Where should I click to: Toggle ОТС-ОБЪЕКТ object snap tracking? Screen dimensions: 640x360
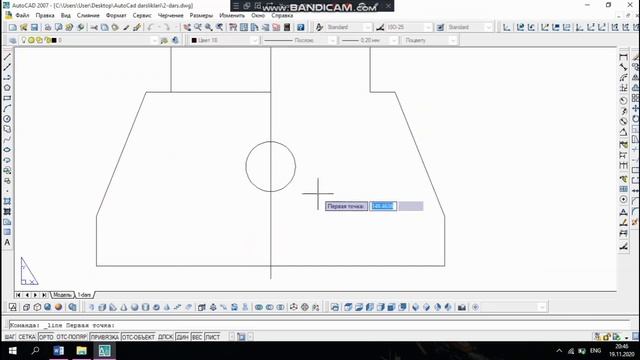(x=138, y=337)
